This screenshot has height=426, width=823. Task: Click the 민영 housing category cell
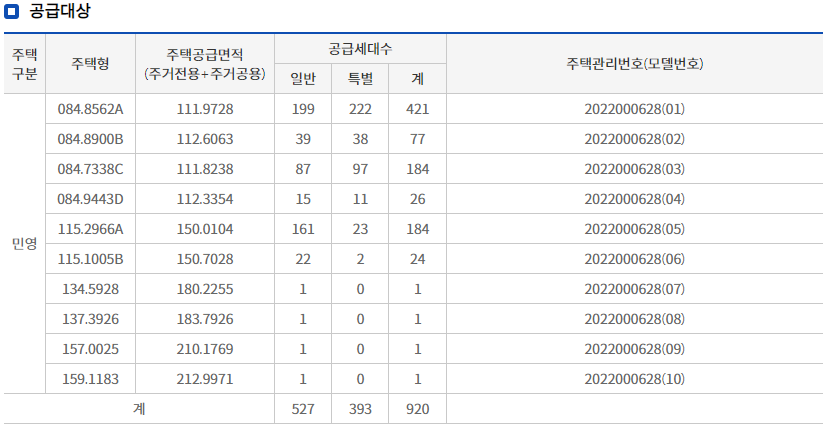[x=25, y=244]
